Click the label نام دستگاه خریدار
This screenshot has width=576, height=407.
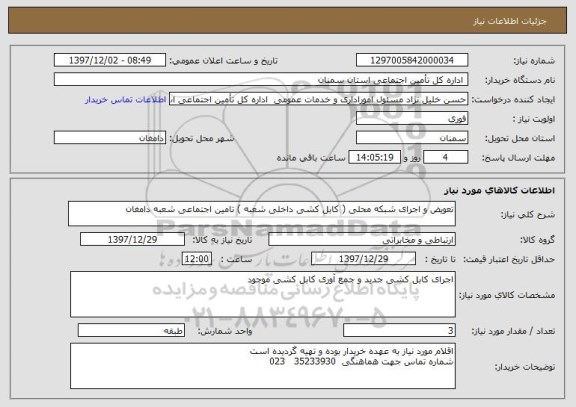(520, 80)
